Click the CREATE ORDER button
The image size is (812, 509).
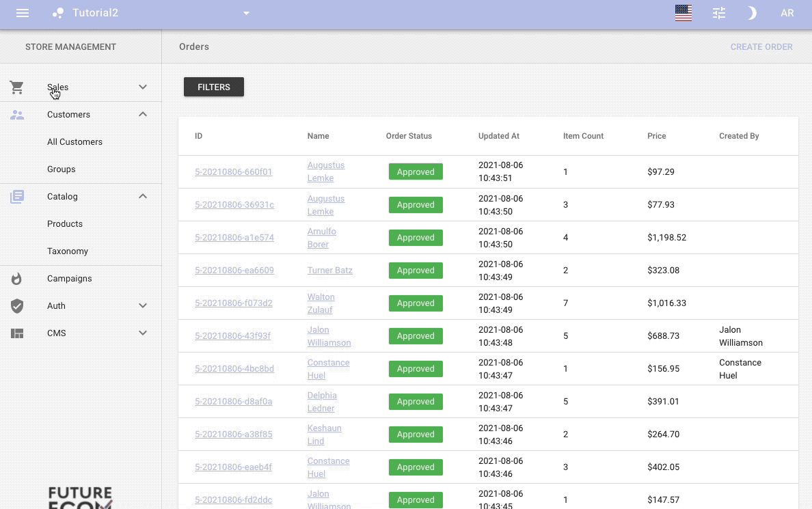click(761, 47)
